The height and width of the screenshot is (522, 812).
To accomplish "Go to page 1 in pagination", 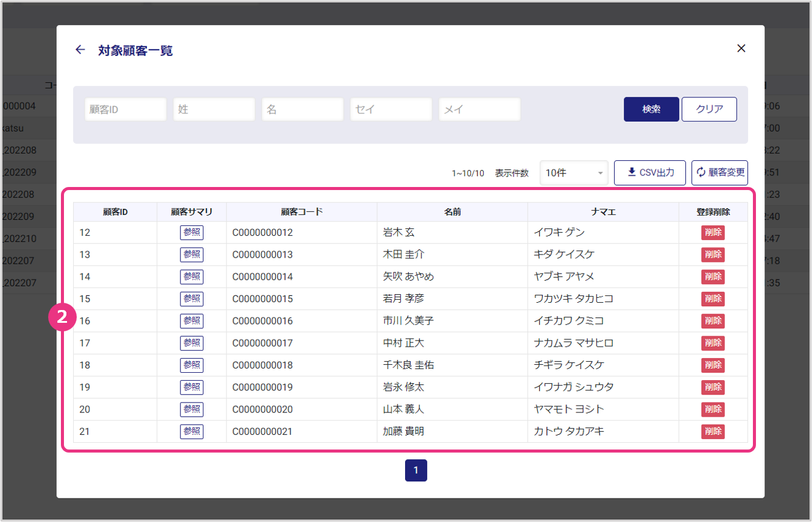I will point(416,470).
